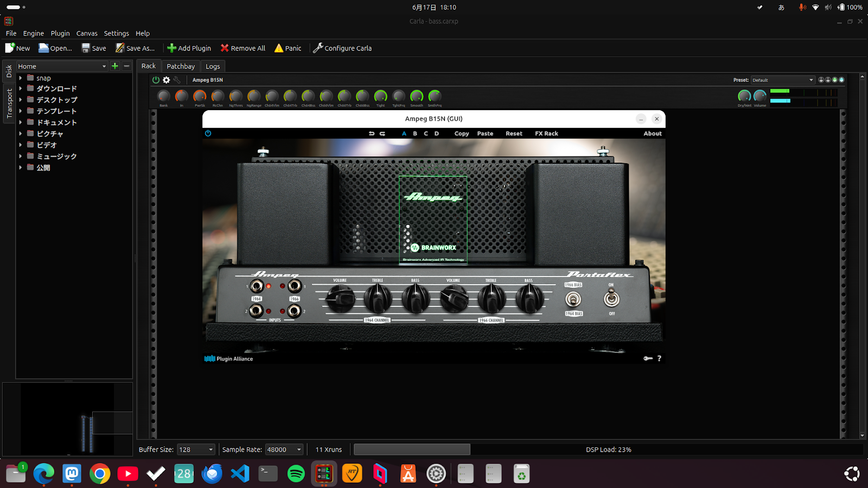Click the Dry/Wet knob in rack
Image resolution: width=868 pixels, height=488 pixels.
(744, 96)
